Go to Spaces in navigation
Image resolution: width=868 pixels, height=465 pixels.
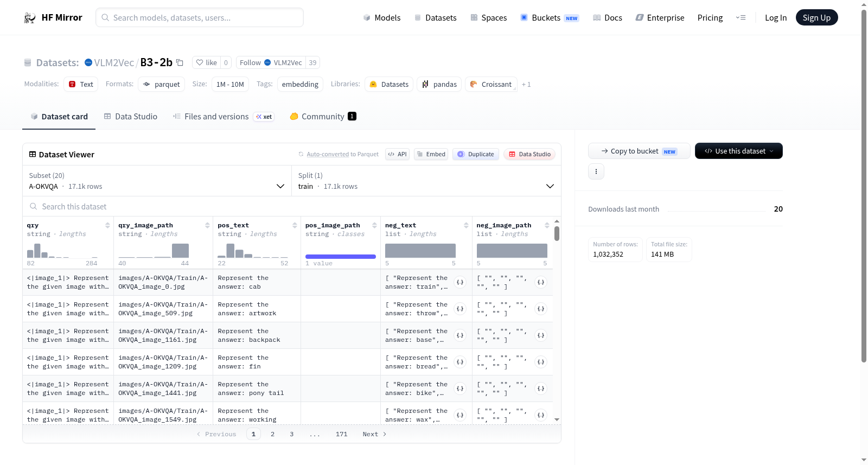(x=489, y=17)
